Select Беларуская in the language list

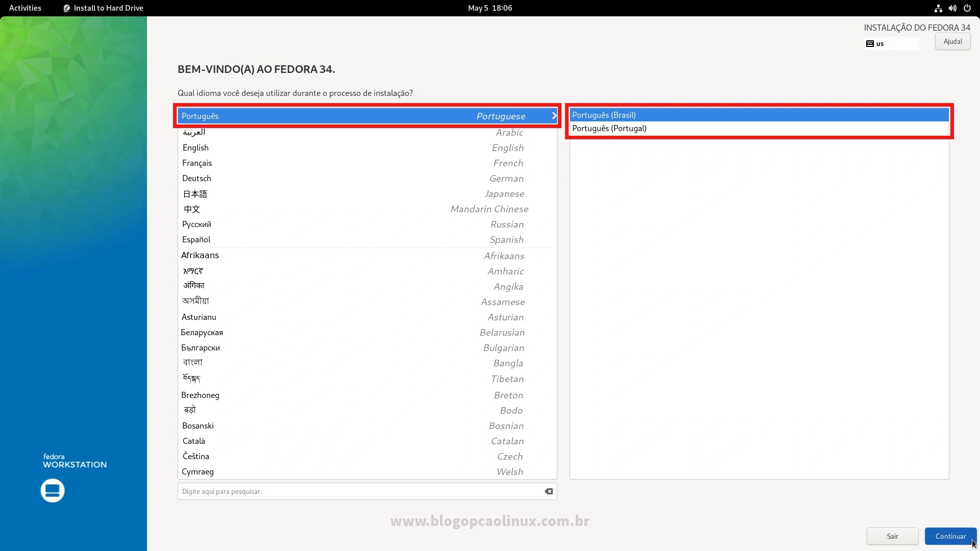367,332
